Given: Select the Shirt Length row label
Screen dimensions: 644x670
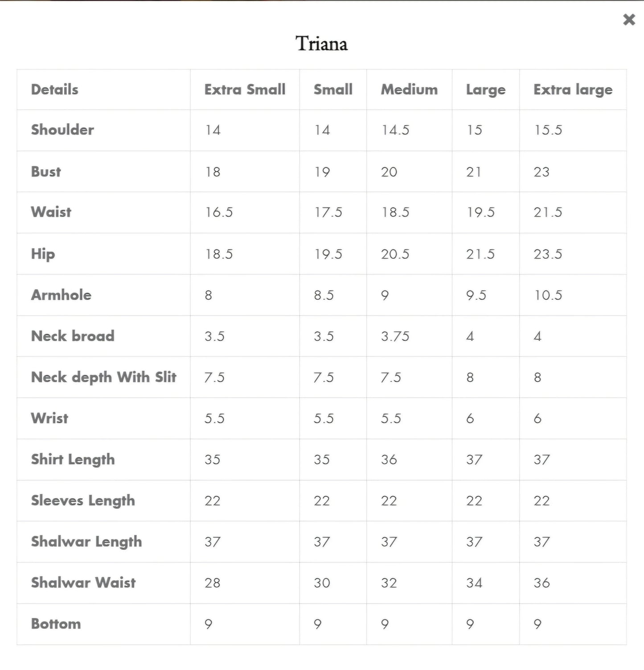Looking at the screenshot, I should 73,459.
